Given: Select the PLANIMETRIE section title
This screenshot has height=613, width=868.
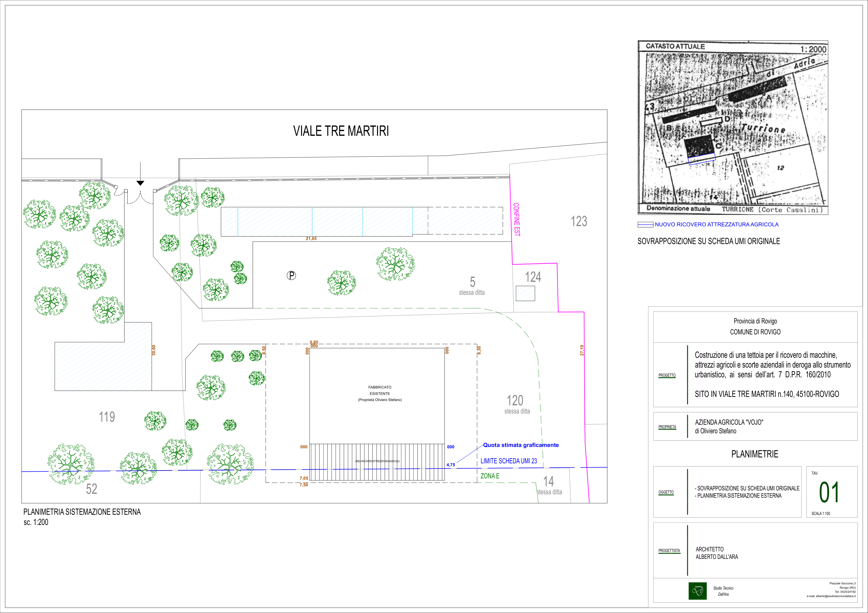Looking at the screenshot, I should pos(755,454).
